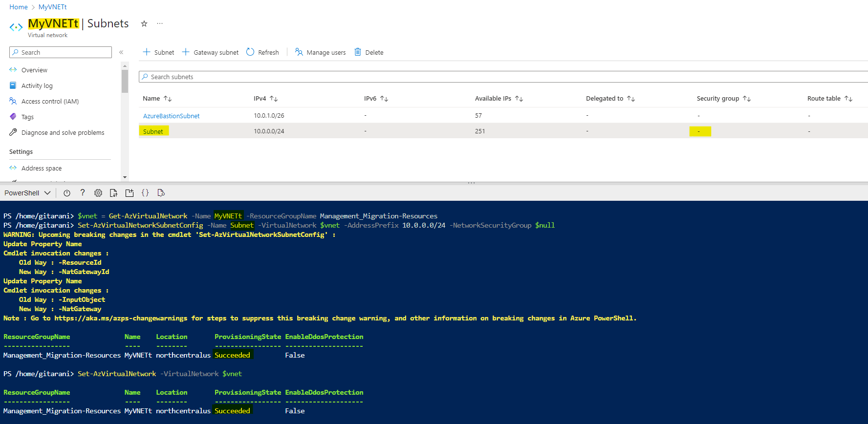Open Address space under Settings
This screenshot has width=868, height=424.
point(42,169)
